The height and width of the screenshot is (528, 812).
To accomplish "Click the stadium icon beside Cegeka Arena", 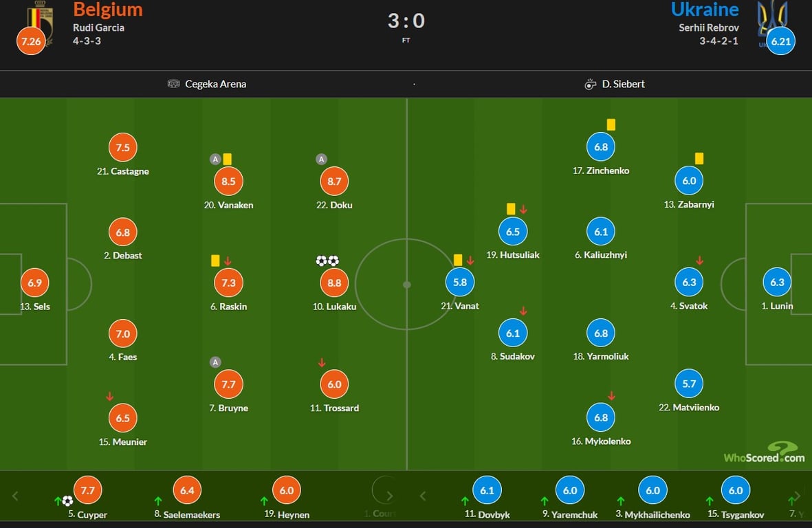I will tap(173, 84).
